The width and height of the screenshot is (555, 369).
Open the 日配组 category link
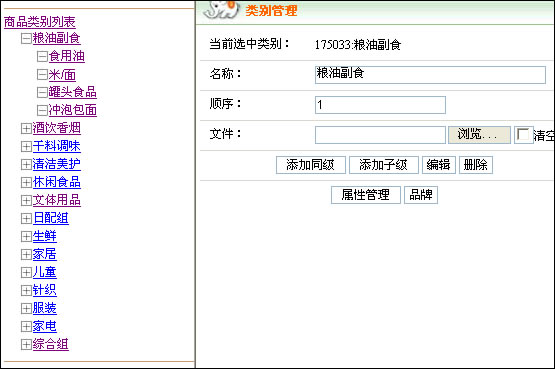click(x=51, y=219)
